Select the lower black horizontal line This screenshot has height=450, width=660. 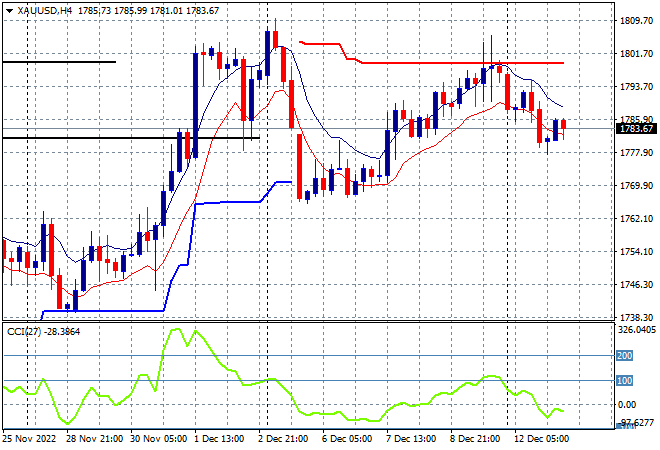[x=130, y=138]
